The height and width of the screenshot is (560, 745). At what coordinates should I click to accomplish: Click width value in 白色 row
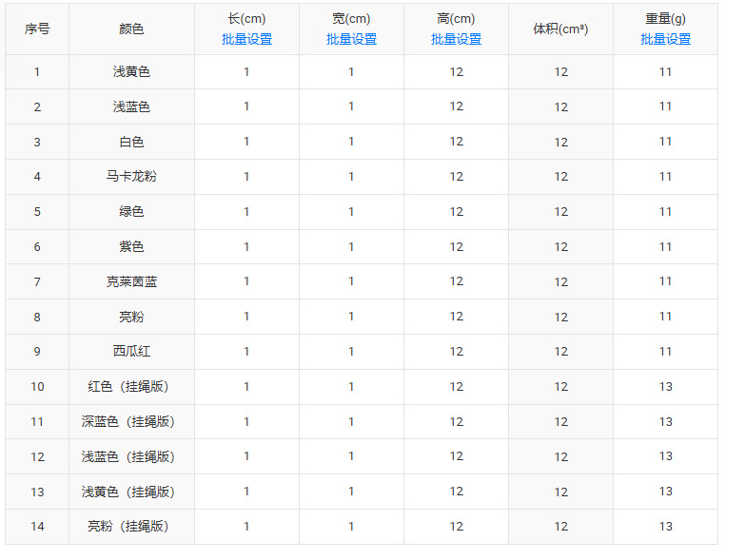tap(351, 142)
